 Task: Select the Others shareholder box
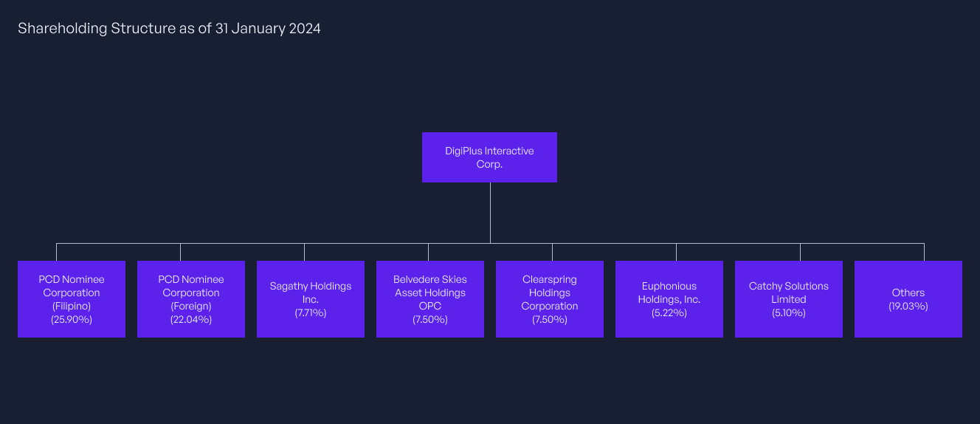coord(908,299)
